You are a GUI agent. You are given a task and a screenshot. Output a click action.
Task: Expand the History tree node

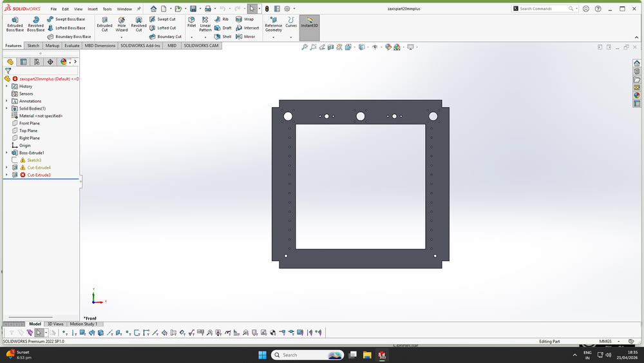click(6, 86)
